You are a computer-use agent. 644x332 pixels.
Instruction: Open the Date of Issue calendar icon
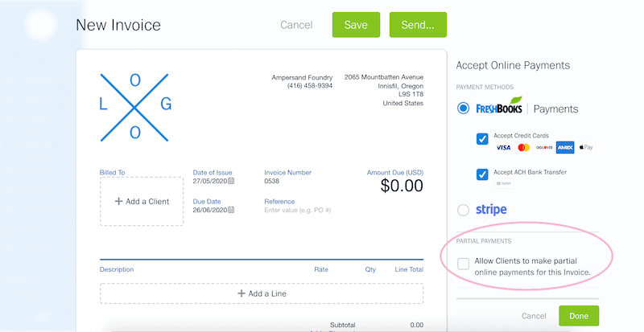(231, 181)
